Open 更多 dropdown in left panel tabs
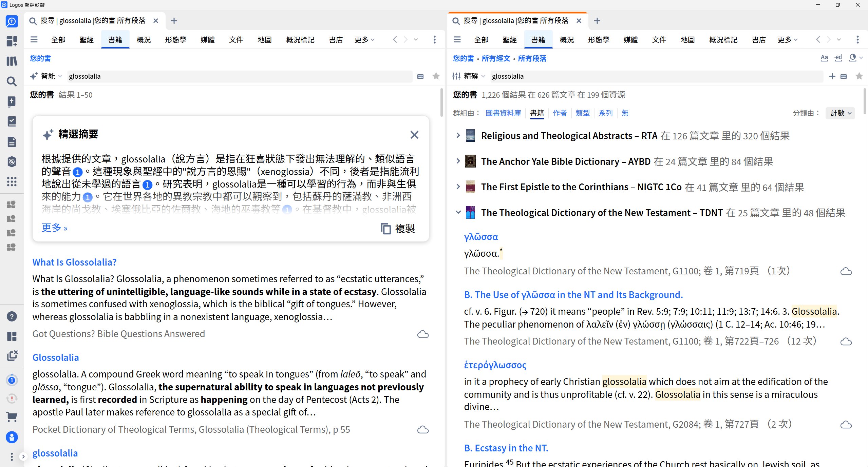The image size is (868, 467). [x=365, y=40]
